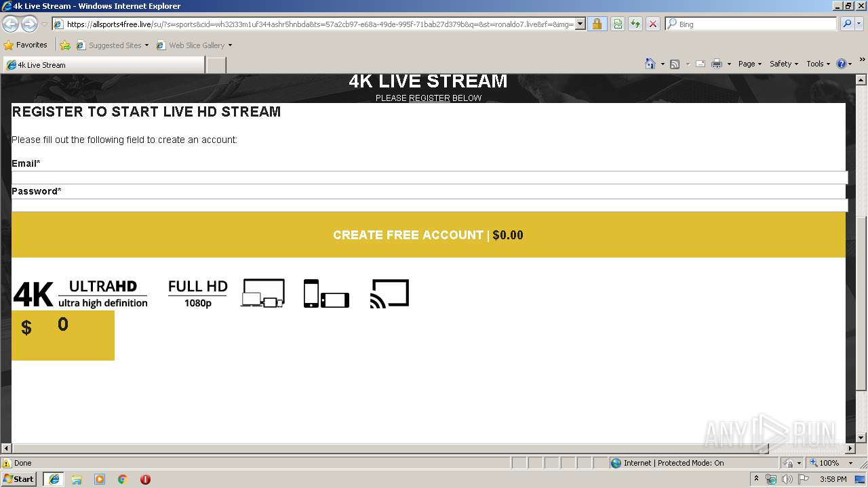Screen dimensions: 868x488
Task: Click the REGISTER link in header
Action: click(x=429, y=98)
